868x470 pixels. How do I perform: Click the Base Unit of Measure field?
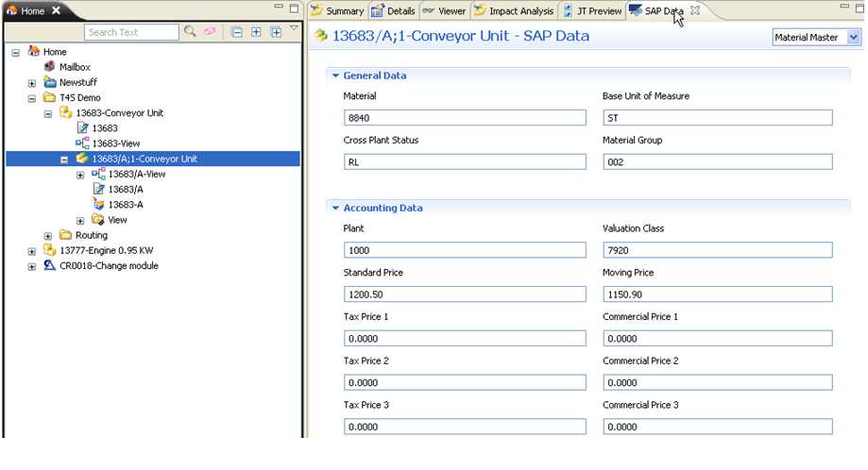pos(718,117)
